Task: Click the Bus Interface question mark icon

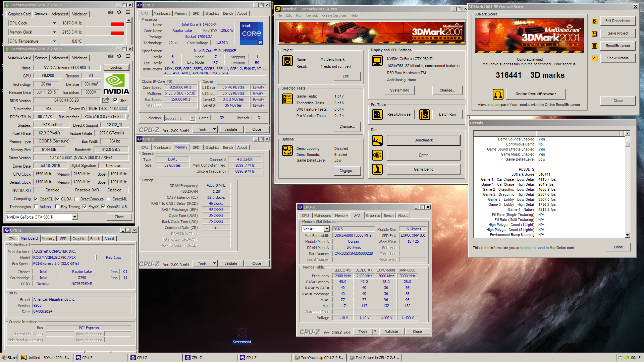Action: pos(127,117)
